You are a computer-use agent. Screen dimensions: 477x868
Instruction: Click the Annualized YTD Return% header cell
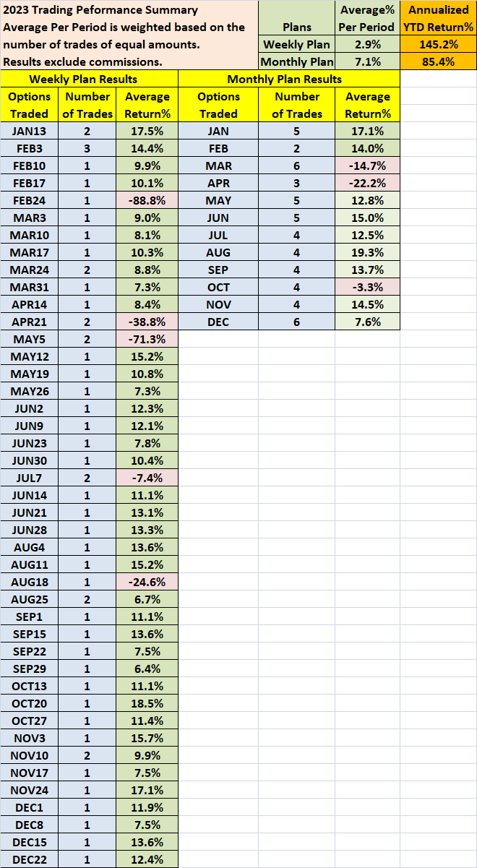[439, 19]
